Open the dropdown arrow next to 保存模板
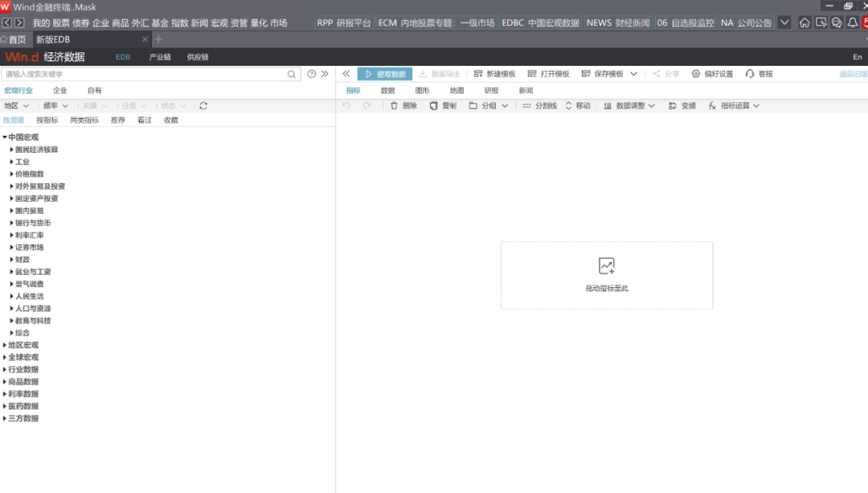Screen dimensions: 868x493 (x=634, y=74)
